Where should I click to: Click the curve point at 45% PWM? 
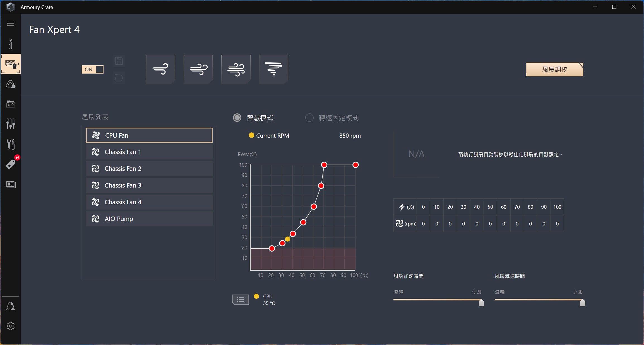[303, 222]
